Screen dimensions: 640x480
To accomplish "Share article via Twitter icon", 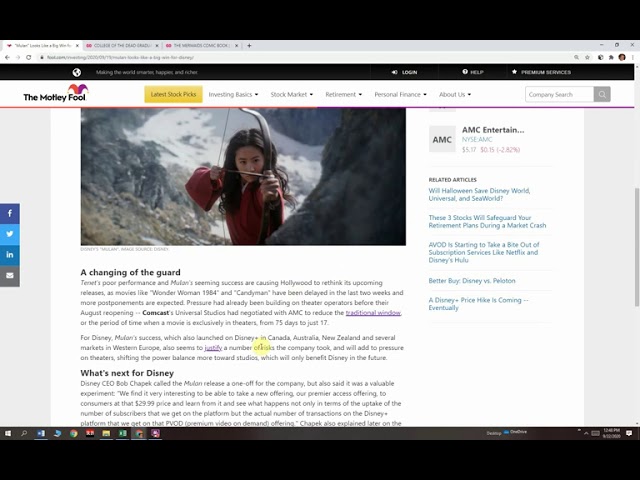I will (x=9, y=234).
